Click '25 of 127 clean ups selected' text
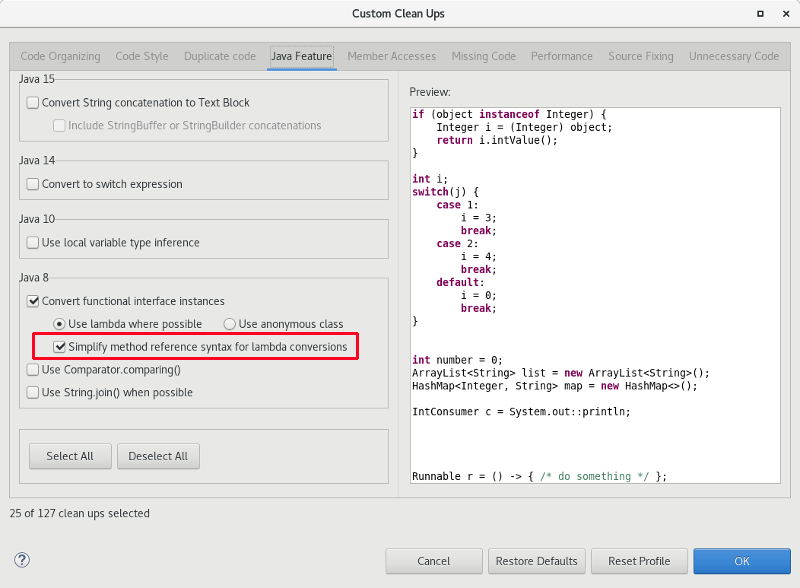 [x=80, y=513]
